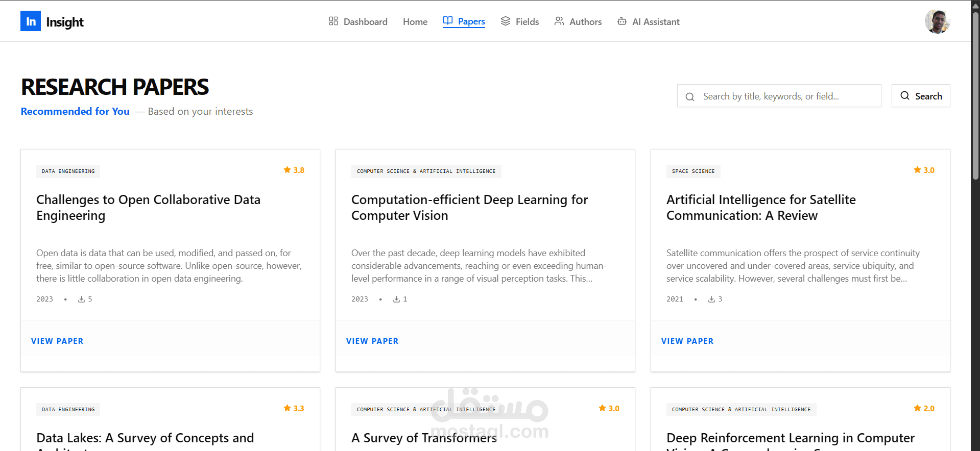Click the Insight logo icon

31,21
